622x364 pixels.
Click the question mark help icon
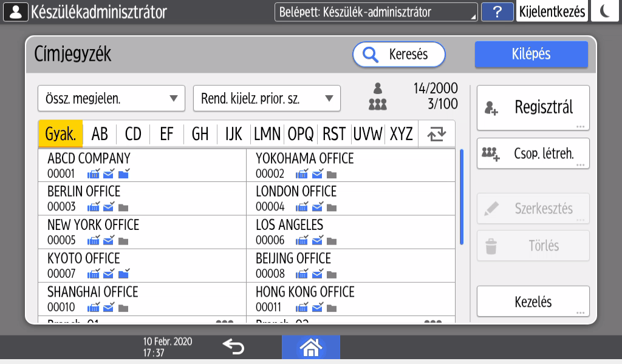pos(497,12)
